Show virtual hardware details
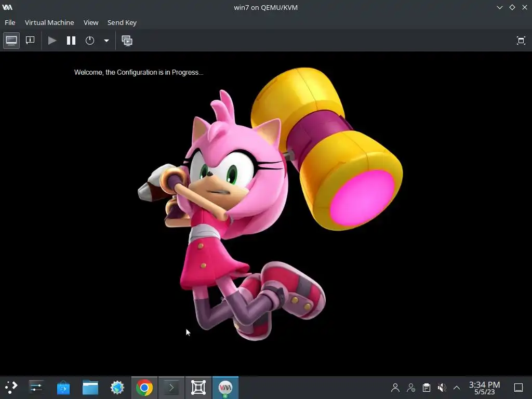532x399 pixels. 30,41
